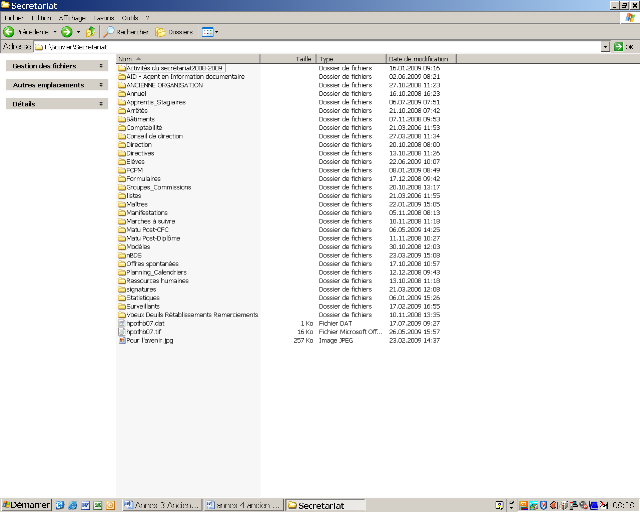
Task: Click the network computers tray icon
Action: tap(574, 505)
